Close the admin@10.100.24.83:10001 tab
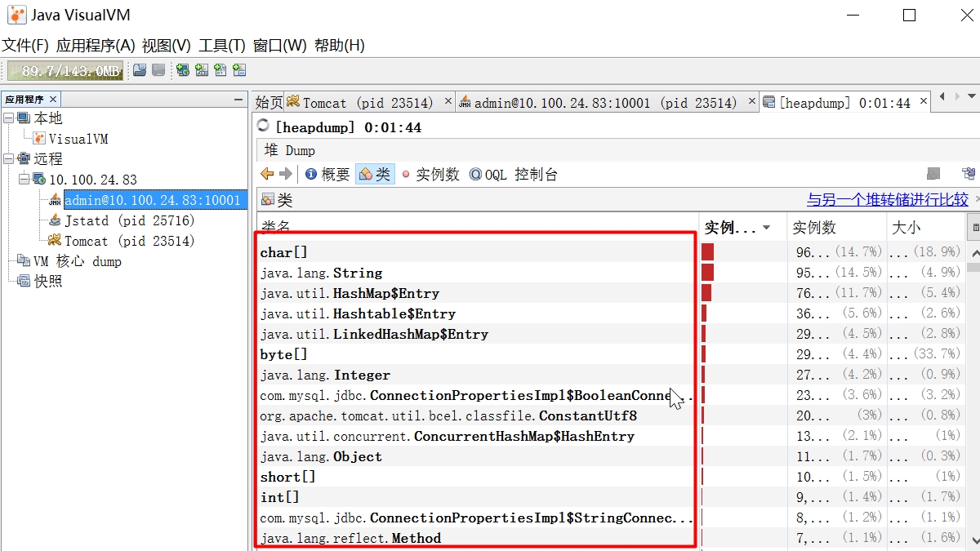Viewport: 980px width, 551px height. pyautogui.click(x=751, y=102)
